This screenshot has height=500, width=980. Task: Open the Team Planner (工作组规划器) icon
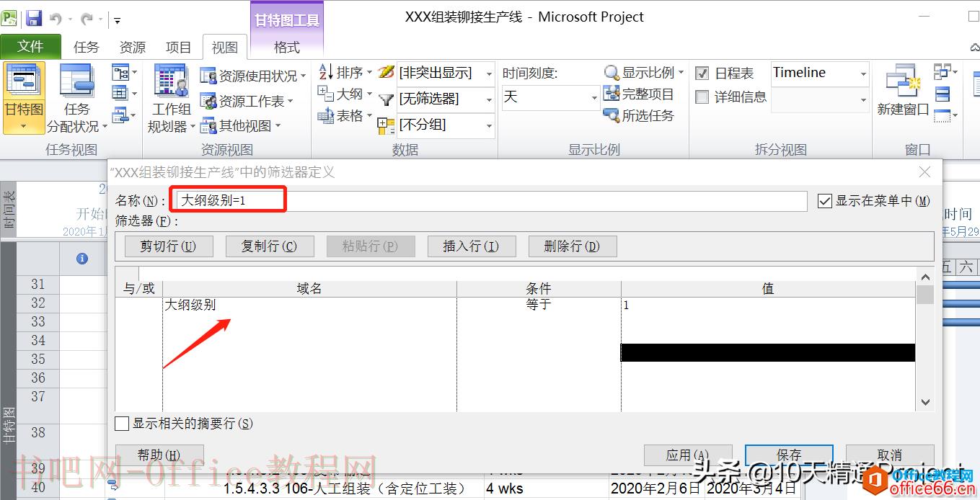(172, 81)
